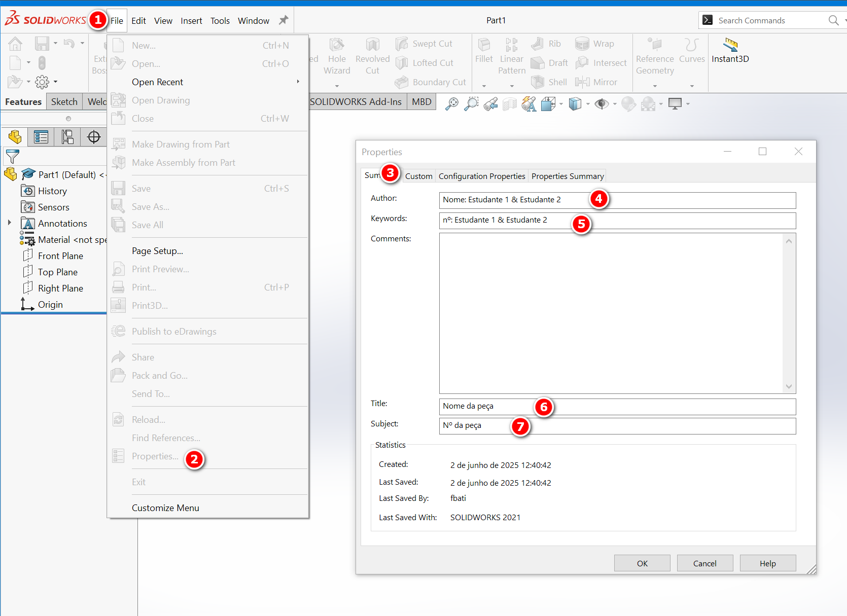Click the feature tree filter icon

coord(12,157)
